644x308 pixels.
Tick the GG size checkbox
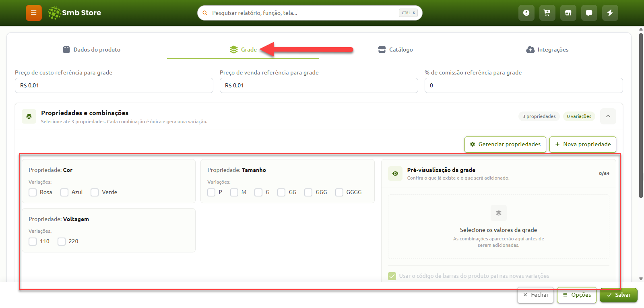(x=281, y=192)
